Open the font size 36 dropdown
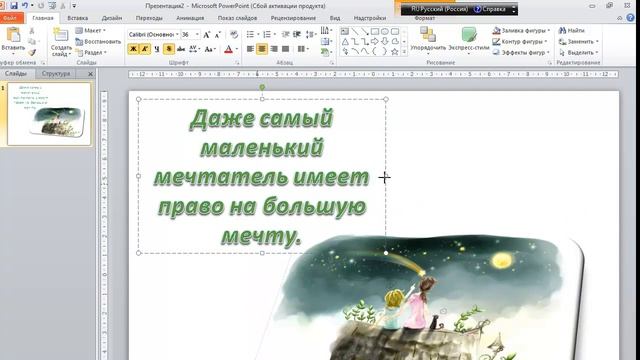The height and width of the screenshot is (360, 640). (x=197, y=35)
